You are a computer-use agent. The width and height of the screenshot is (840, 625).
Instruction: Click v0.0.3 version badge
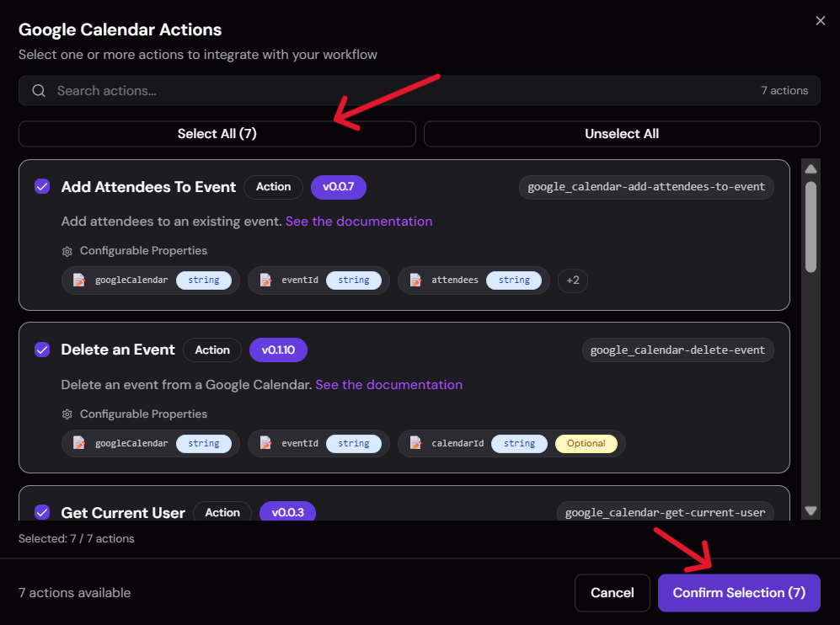tap(287, 512)
